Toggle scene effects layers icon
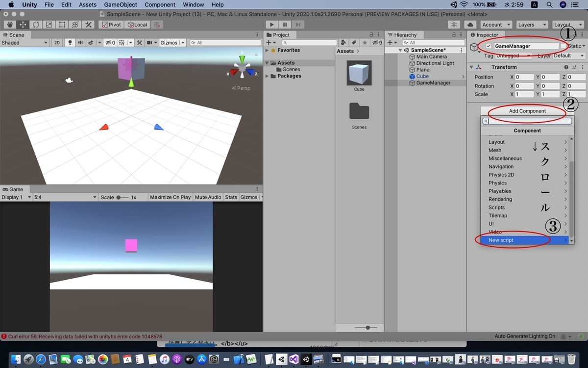Image resolution: width=588 pixels, height=368 pixels. pyautogui.click(x=92, y=43)
